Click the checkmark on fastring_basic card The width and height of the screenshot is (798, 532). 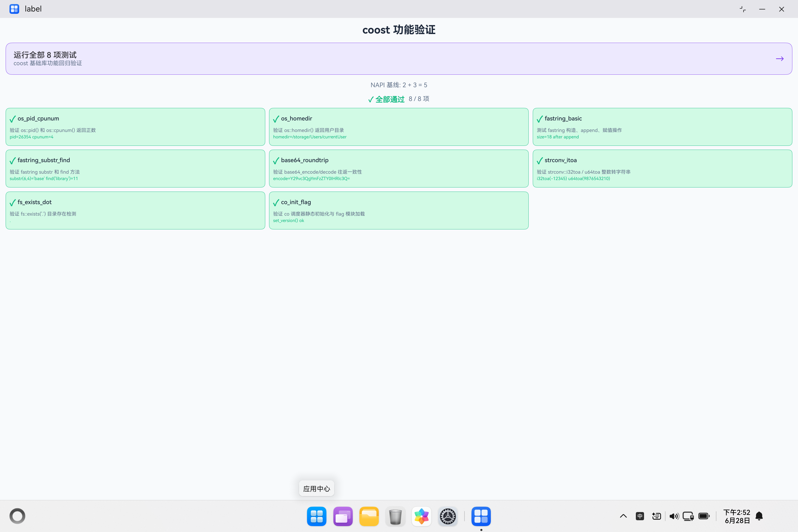[x=540, y=119]
